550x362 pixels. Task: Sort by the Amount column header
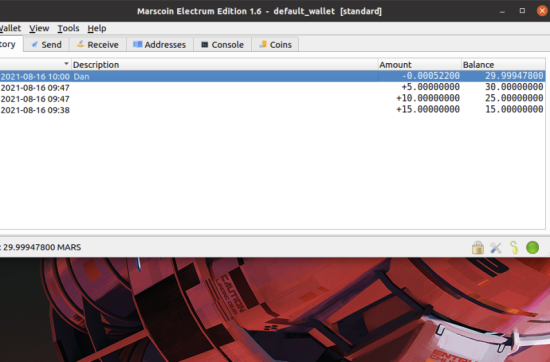[420, 65]
